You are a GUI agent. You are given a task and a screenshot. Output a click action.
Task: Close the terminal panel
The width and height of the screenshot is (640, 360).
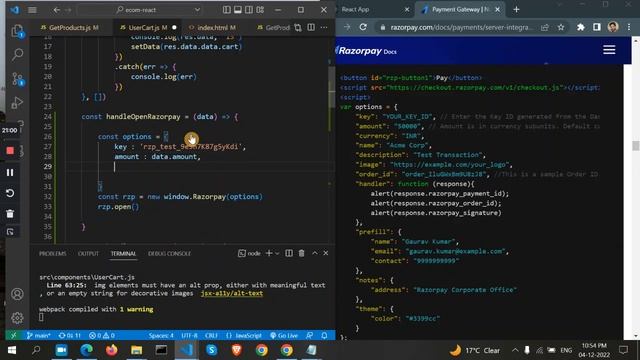(x=326, y=253)
